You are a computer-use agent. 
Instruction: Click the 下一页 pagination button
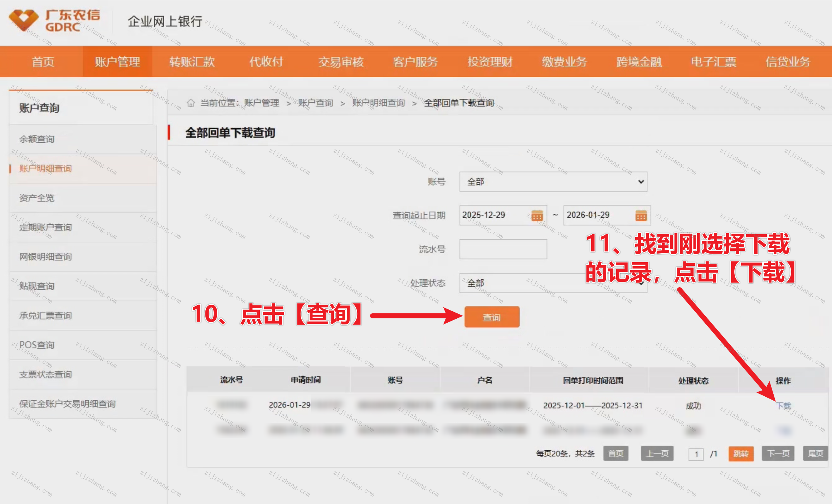[778, 454]
